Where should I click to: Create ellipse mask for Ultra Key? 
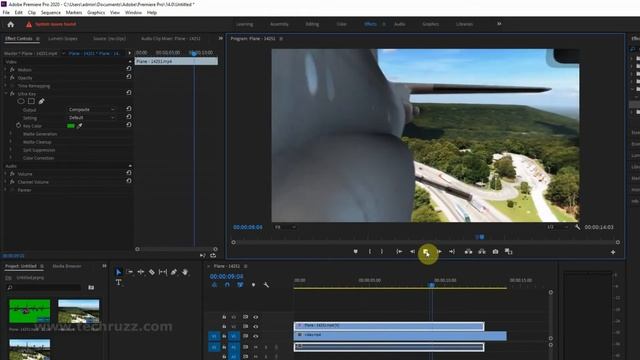point(21,101)
